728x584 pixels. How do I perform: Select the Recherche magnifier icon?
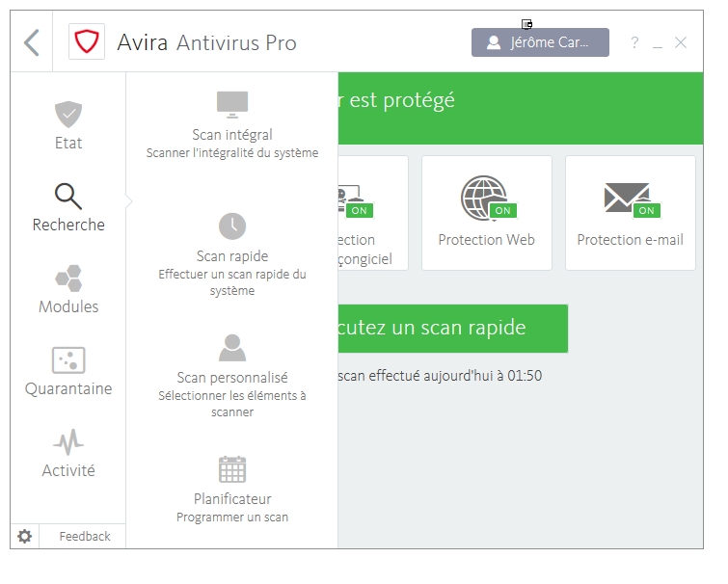pos(68,197)
